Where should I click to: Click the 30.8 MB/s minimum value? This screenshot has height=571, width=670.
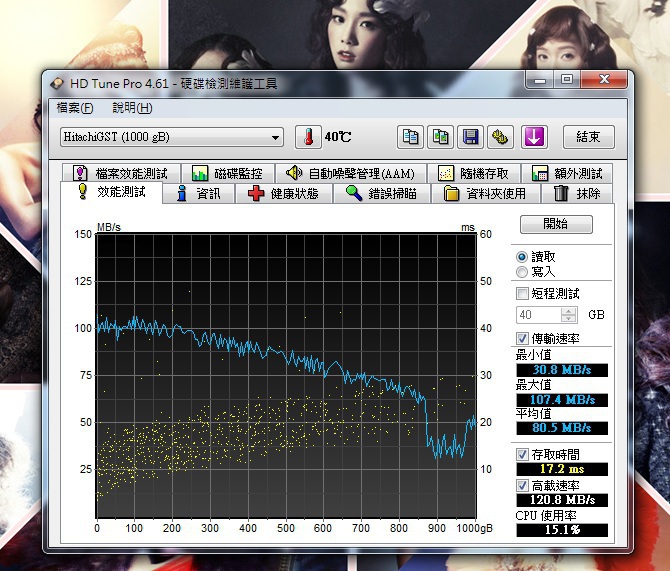click(x=562, y=370)
